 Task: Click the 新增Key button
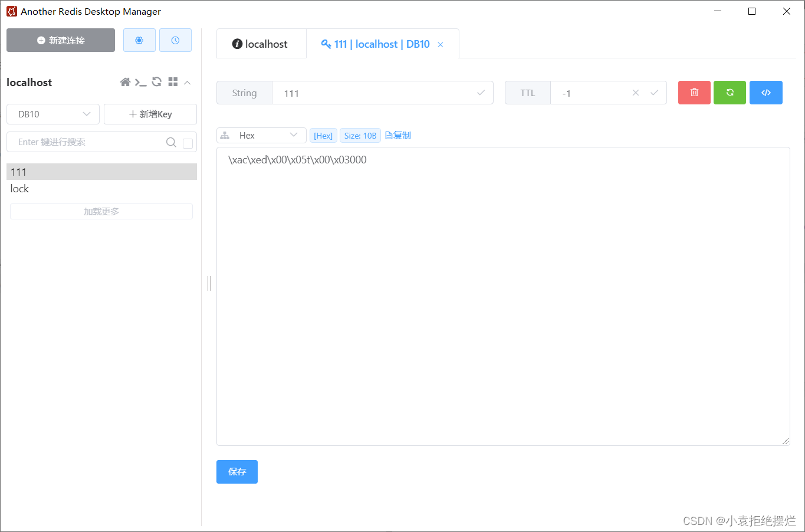[x=150, y=114]
